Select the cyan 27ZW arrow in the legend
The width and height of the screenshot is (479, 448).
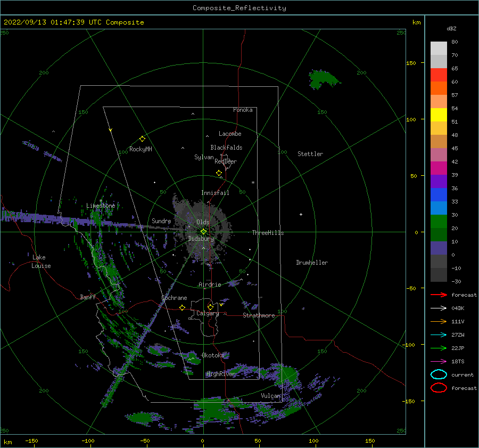[439, 335]
